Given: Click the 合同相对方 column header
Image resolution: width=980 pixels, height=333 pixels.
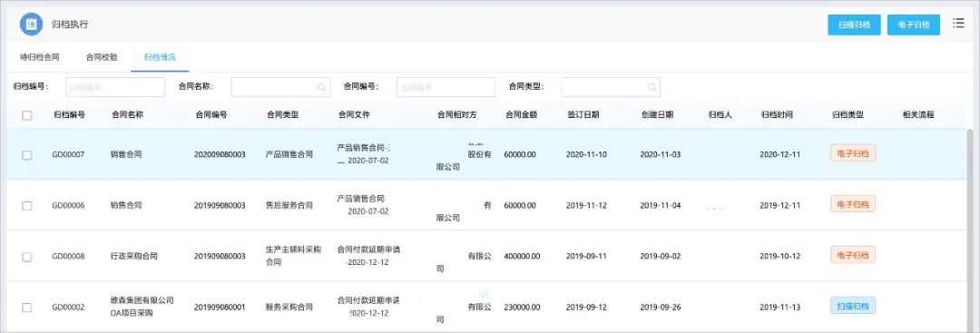Looking at the screenshot, I should pyautogui.click(x=456, y=115).
